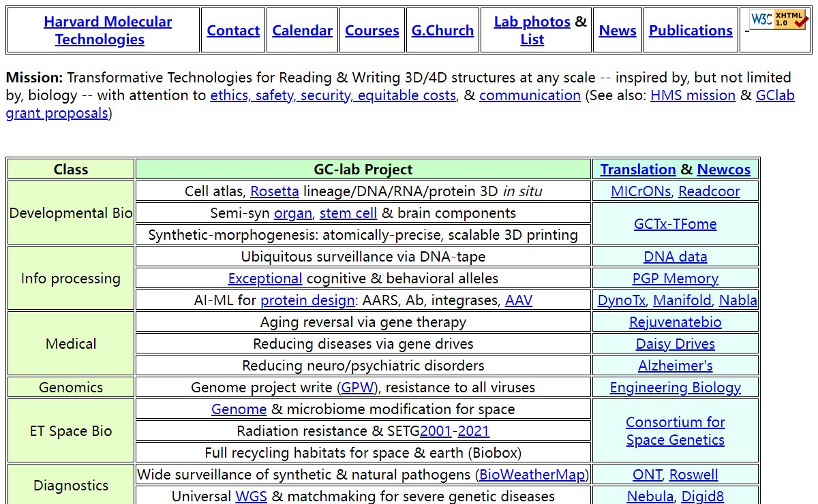Open the Publications page
Screen dimensions: 818x504
691,31
